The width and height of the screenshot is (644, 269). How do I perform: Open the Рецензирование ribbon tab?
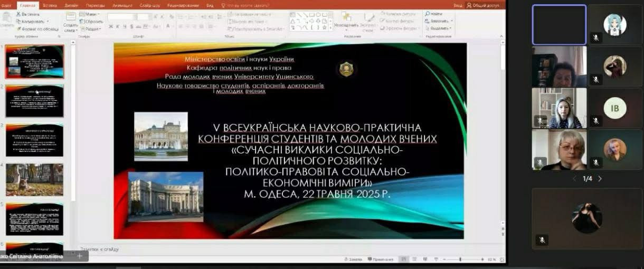pyautogui.click(x=183, y=5)
